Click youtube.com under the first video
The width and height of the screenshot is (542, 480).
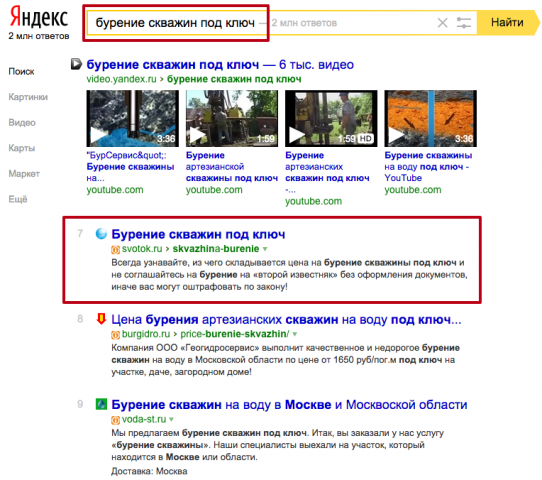coord(115,190)
